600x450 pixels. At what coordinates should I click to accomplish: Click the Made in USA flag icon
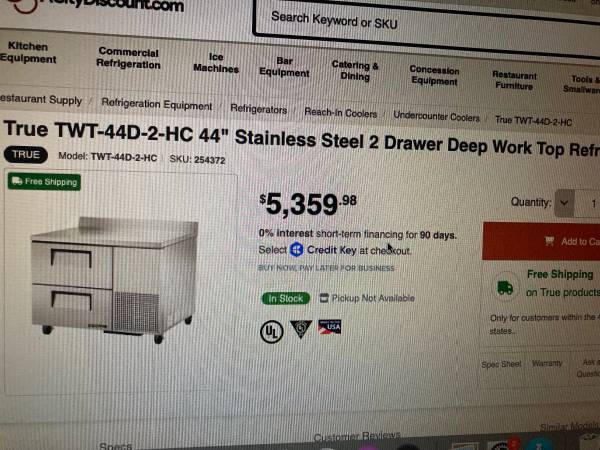pyautogui.click(x=329, y=327)
